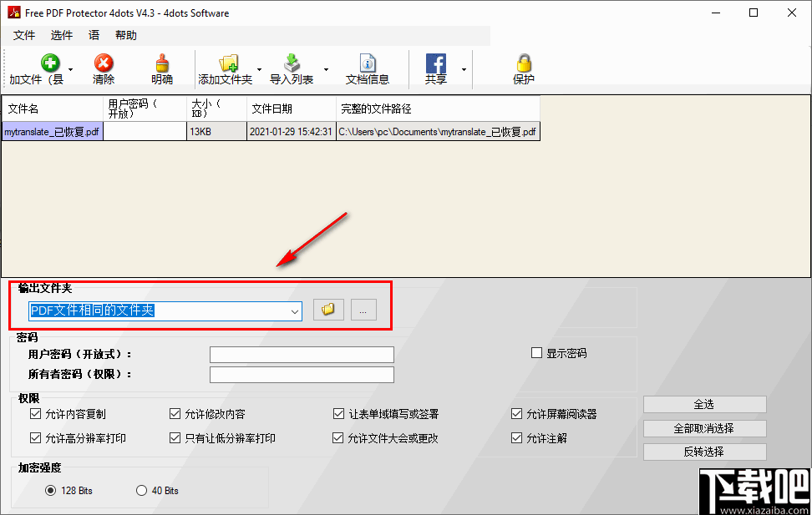Click the 反转选择 invert selection button

click(x=704, y=452)
